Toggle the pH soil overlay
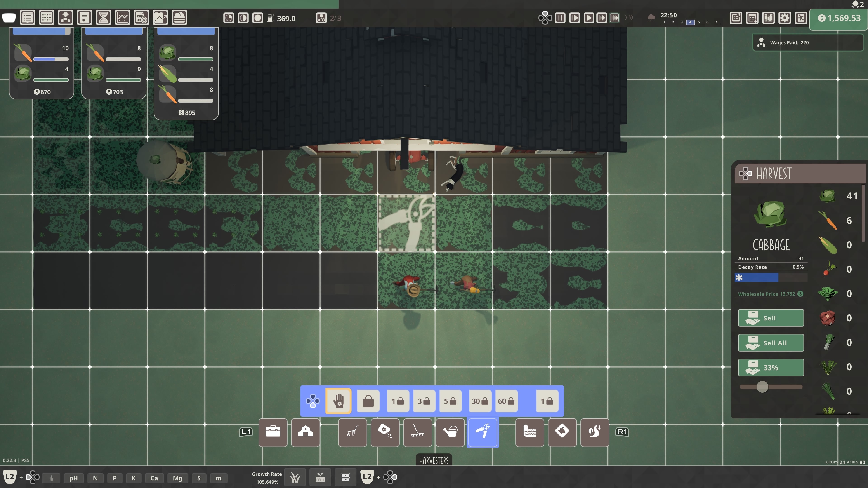 pyautogui.click(x=73, y=478)
